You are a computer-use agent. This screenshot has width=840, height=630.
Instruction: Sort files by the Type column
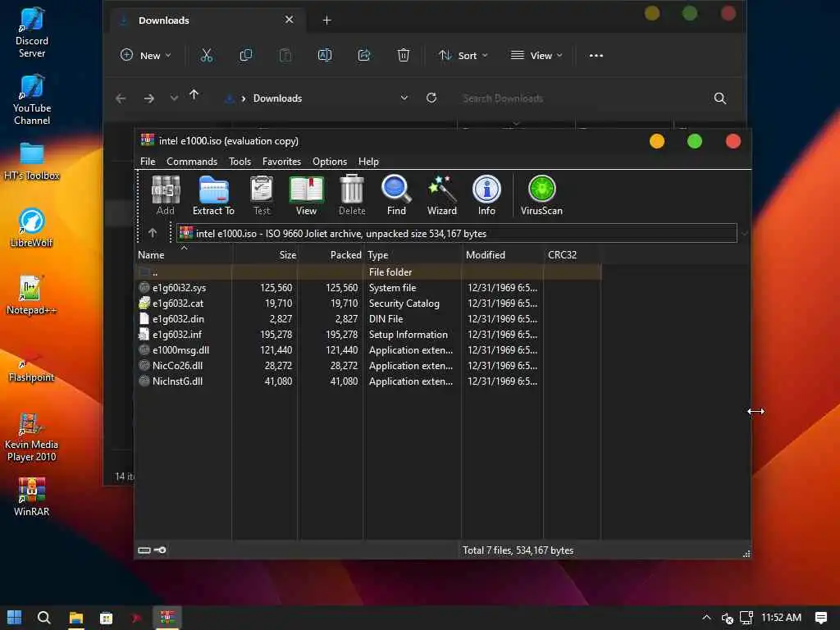point(413,255)
